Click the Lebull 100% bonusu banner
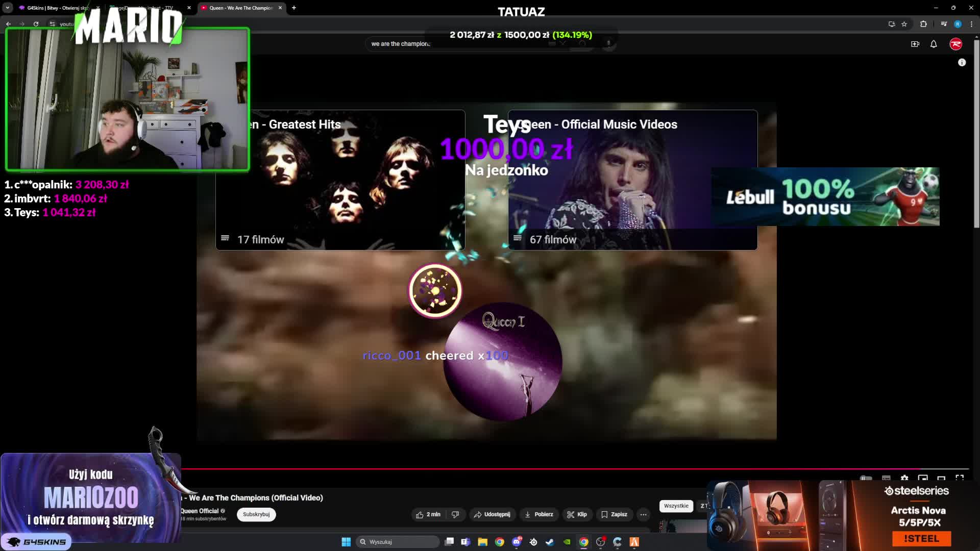 [x=825, y=196]
